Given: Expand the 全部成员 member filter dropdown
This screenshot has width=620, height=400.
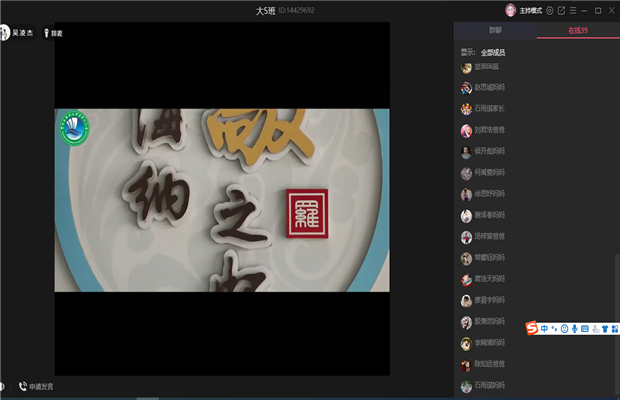Looking at the screenshot, I should point(493,52).
